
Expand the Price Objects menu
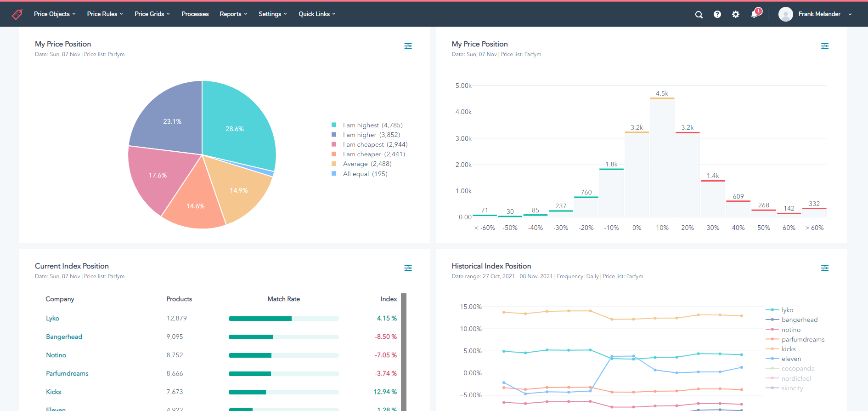coord(55,14)
